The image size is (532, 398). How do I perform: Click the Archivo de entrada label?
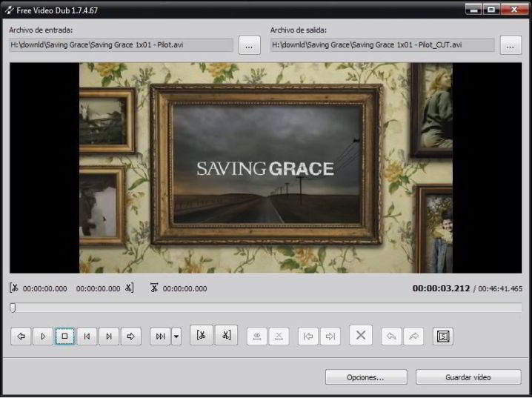click(x=41, y=30)
